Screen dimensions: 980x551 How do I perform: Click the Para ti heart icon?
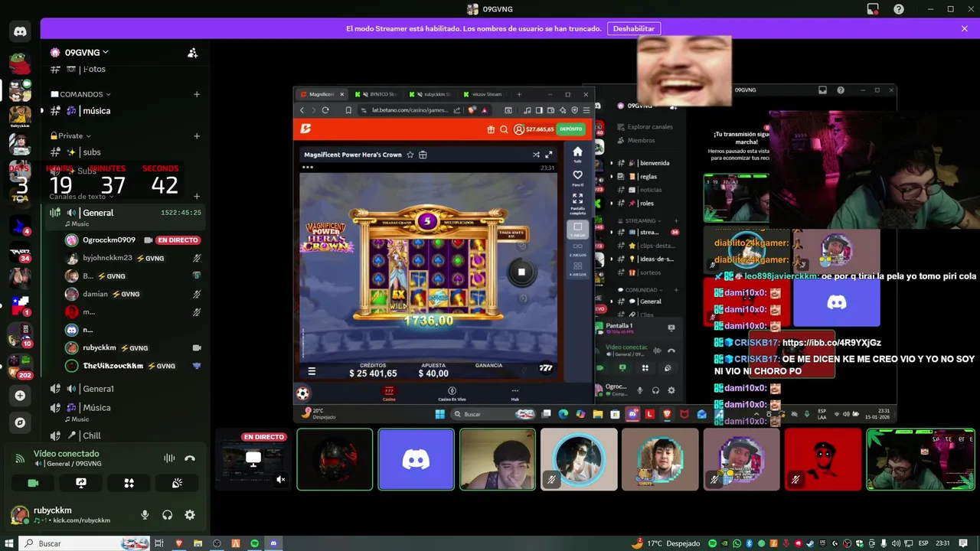coord(577,178)
